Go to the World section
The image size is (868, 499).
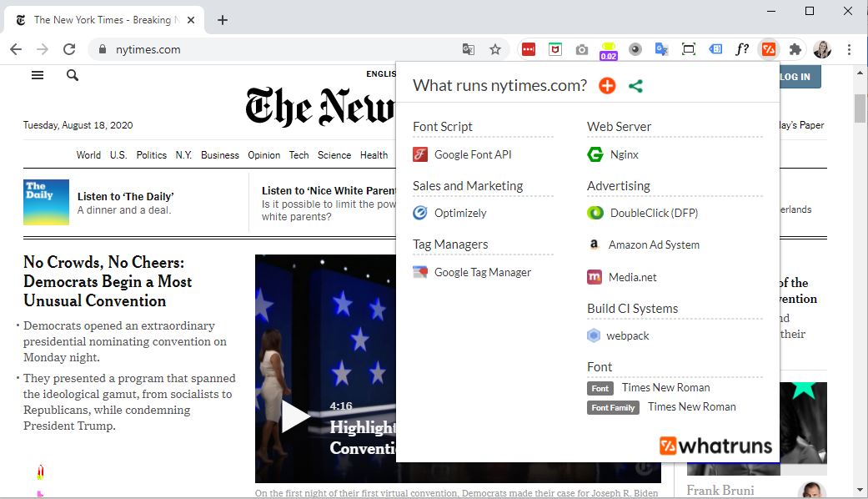88,155
